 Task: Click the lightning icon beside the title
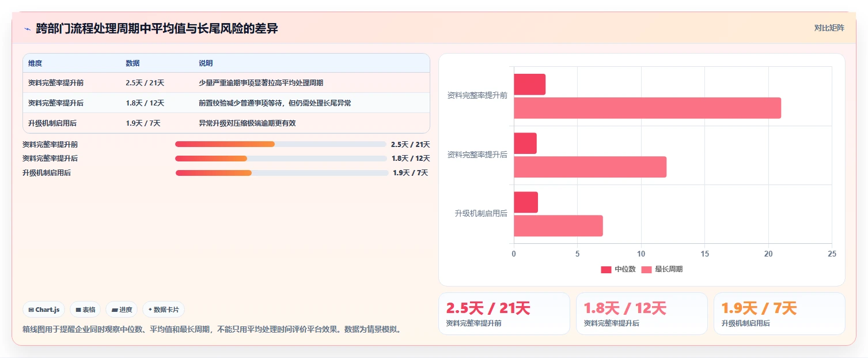(28, 28)
